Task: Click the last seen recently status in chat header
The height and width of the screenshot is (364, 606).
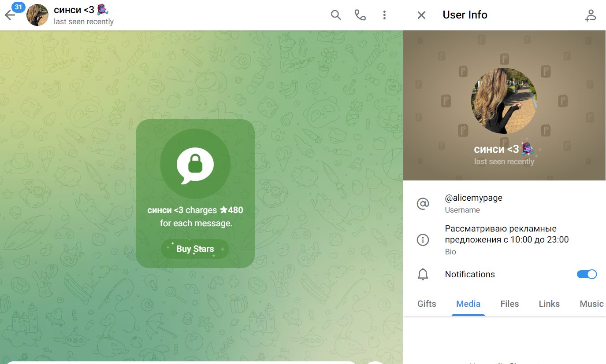Action: 84,22
